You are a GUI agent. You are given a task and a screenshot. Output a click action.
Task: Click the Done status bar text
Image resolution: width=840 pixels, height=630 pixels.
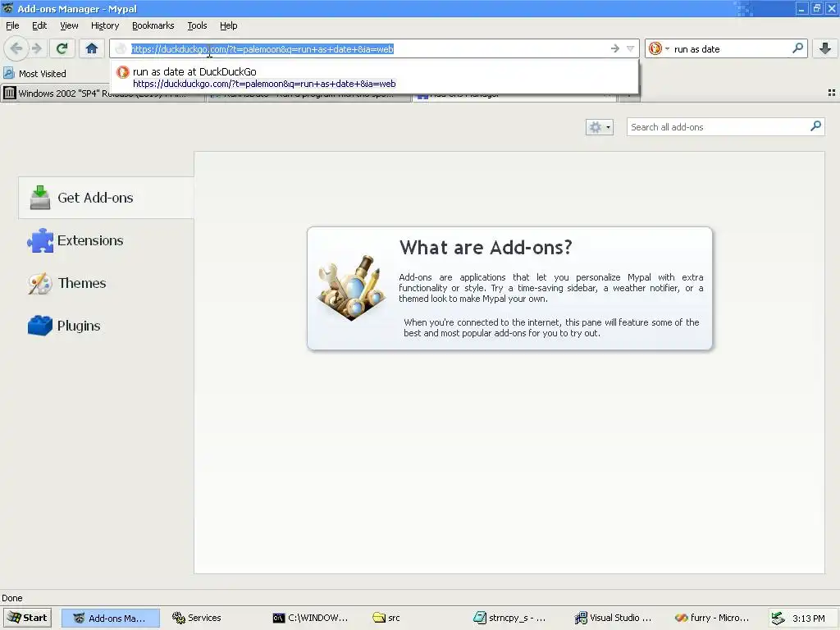[x=11, y=598]
